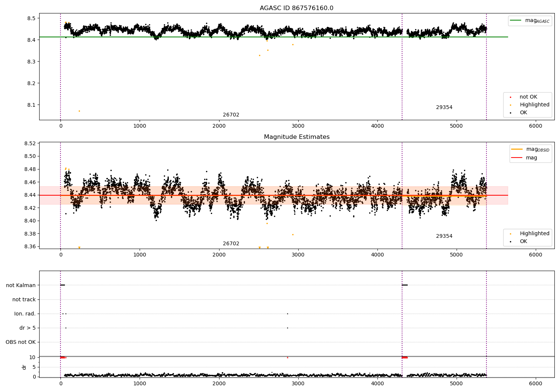Image resolution: width=560 pixels, height=392 pixels.
Task: Click the 29354 label in the Magnitude Estimates plot
Action: 444,236
